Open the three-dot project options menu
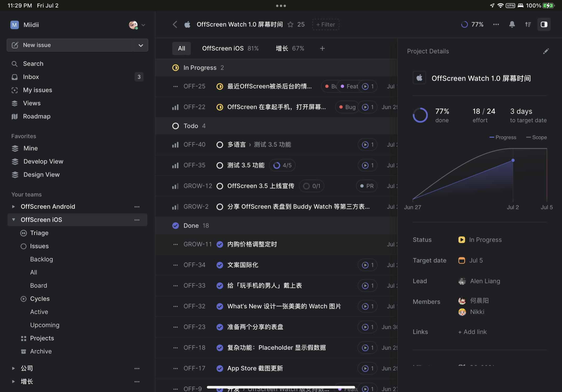 (496, 24)
